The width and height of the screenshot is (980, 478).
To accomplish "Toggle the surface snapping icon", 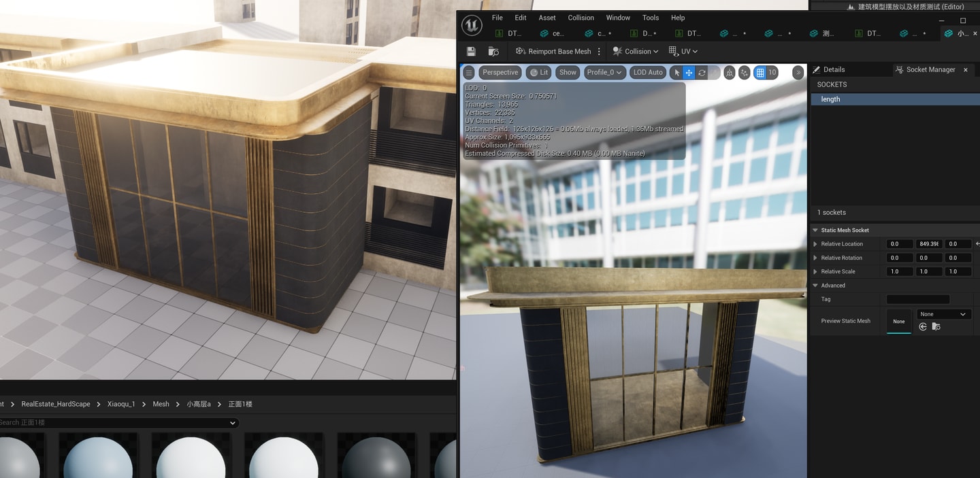I will 730,72.
